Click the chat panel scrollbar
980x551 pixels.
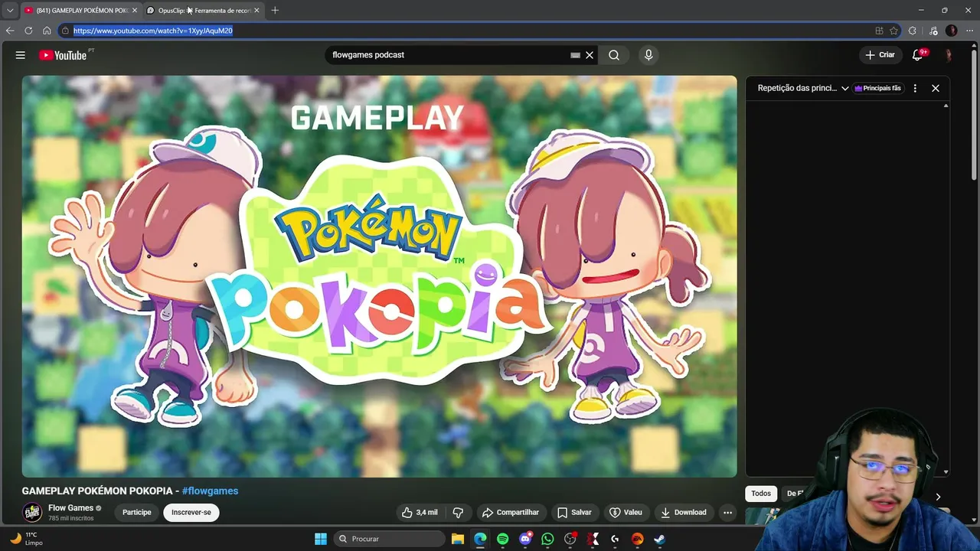(x=946, y=289)
